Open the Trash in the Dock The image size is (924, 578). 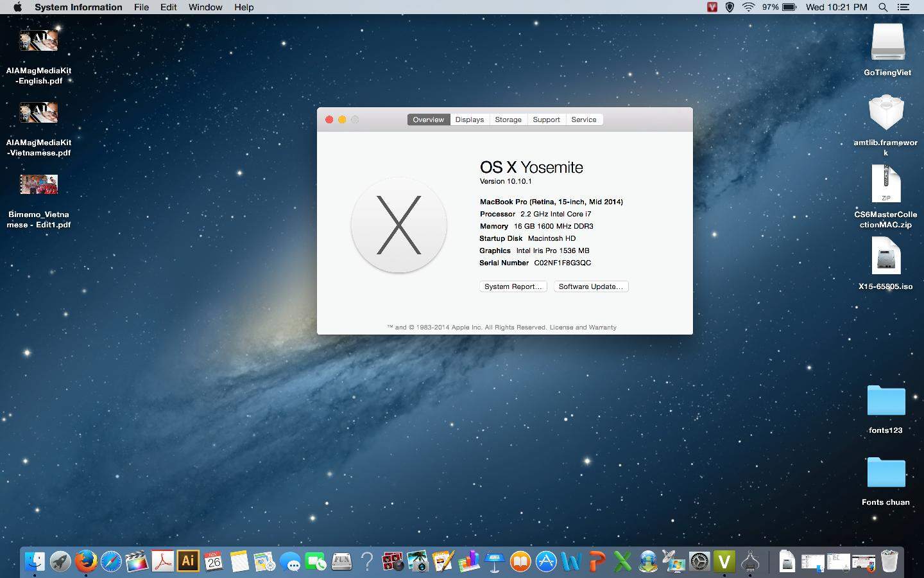coord(889,561)
